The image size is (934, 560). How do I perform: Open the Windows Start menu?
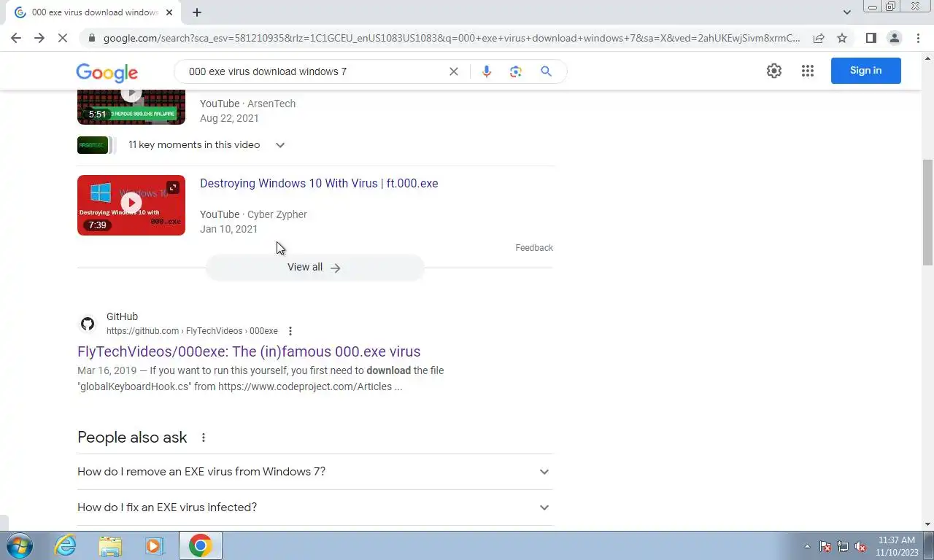point(20,545)
